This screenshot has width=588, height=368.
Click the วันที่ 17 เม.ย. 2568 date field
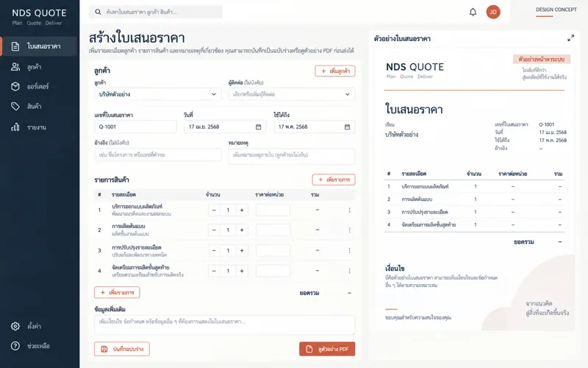[x=225, y=127]
